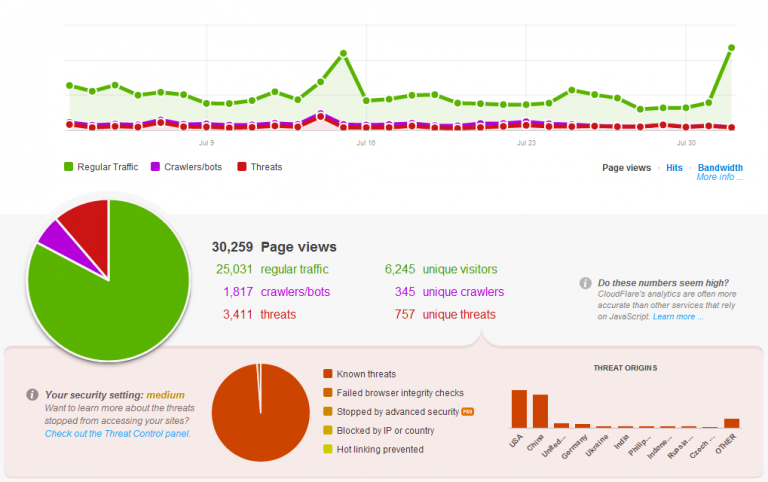The height and width of the screenshot is (482, 768).
Task: Click the China bar in Threat Origins
Action: (x=540, y=411)
